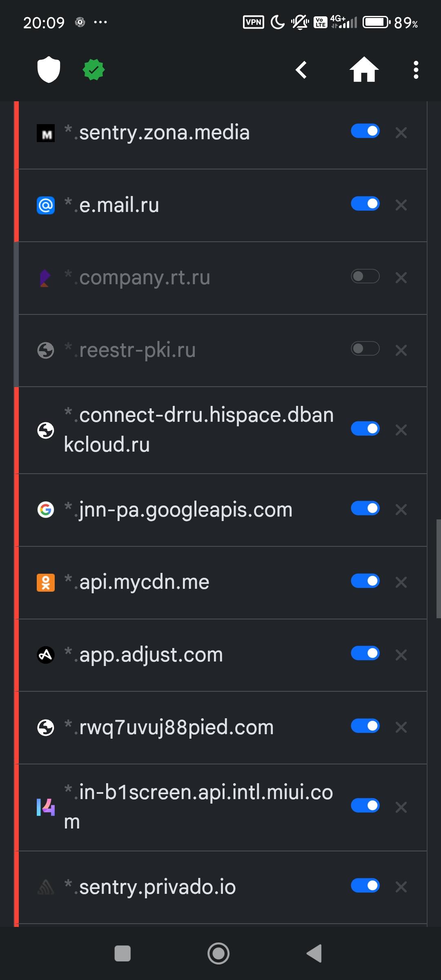This screenshot has width=441, height=980.
Task: Tap the white shield icon
Action: pos(49,69)
